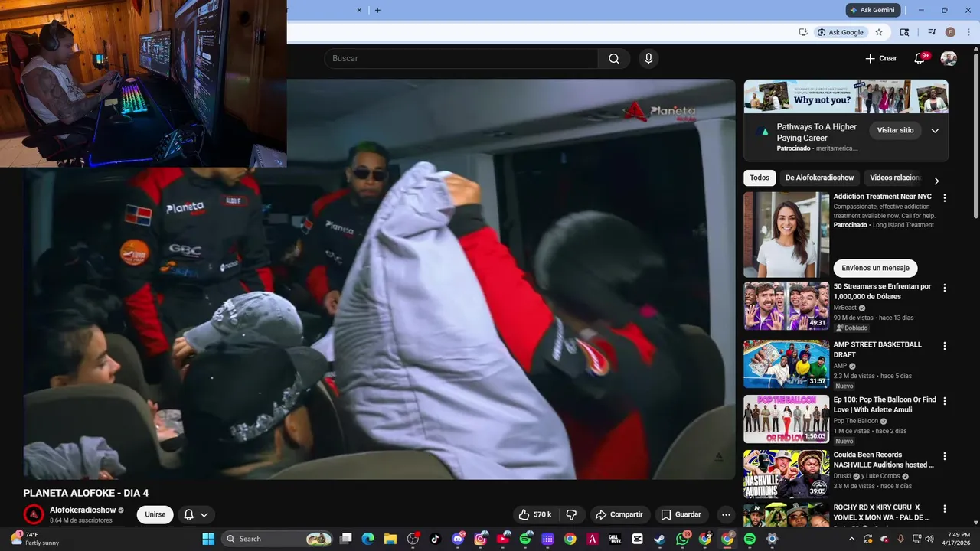Open Coulda Been Records Nashville video title

884,460
